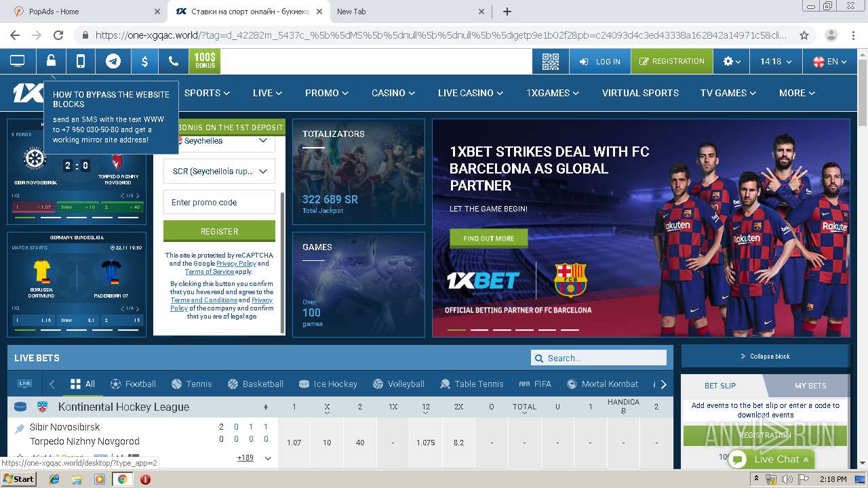
Task: Open the +189 more markets link
Action: coord(245,458)
